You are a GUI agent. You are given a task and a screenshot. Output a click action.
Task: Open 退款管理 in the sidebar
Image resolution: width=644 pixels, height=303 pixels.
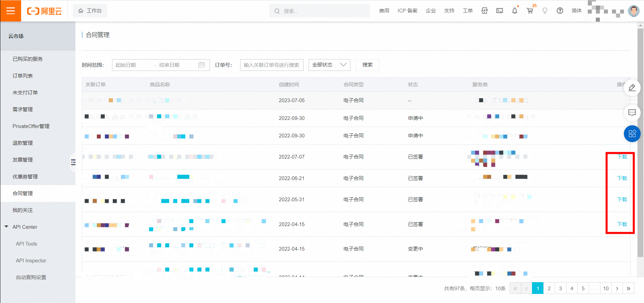[23, 143]
